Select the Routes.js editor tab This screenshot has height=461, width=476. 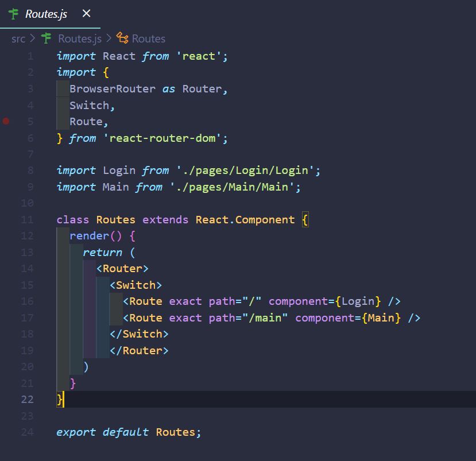pos(50,14)
